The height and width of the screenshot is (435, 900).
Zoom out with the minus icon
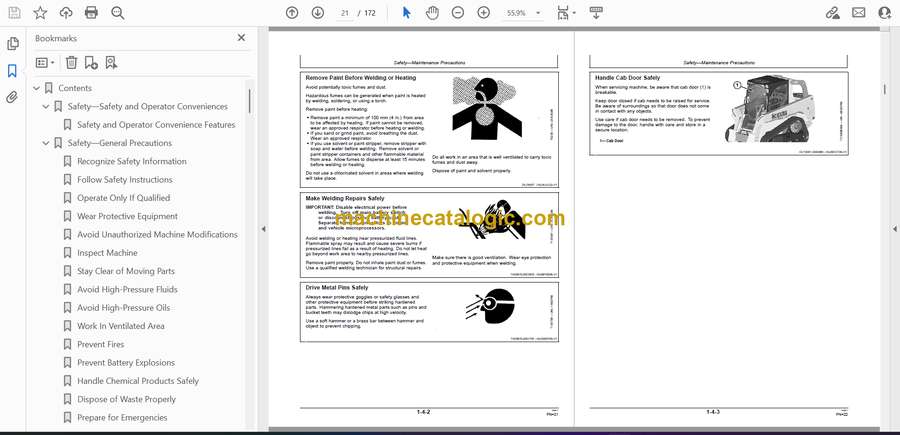[x=457, y=13]
